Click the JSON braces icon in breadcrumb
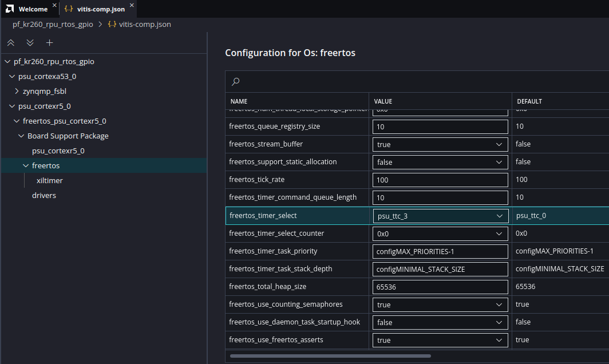 [112, 25]
